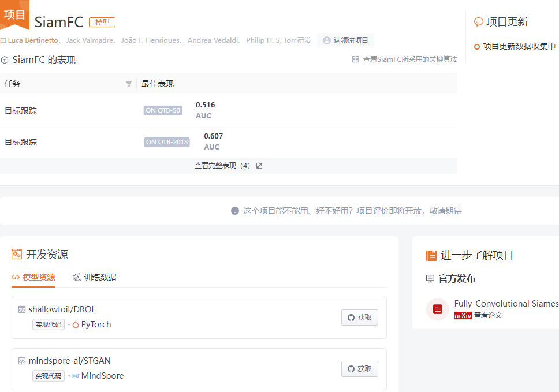Click the 开发资源 section gear icon
This screenshot has width=559, height=392.
click(x=17, y=254)
